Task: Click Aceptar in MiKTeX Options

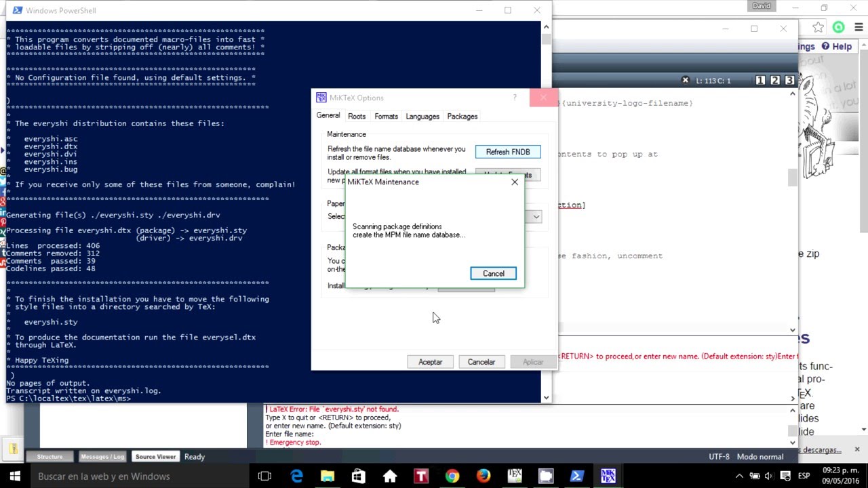Action: coord(430,362)
